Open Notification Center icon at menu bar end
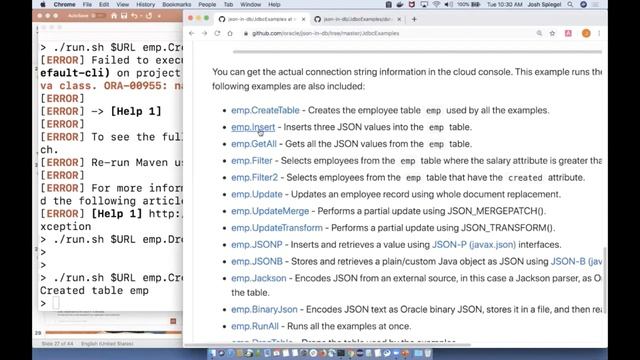This screenshot has height=360, width=640. 596,4
